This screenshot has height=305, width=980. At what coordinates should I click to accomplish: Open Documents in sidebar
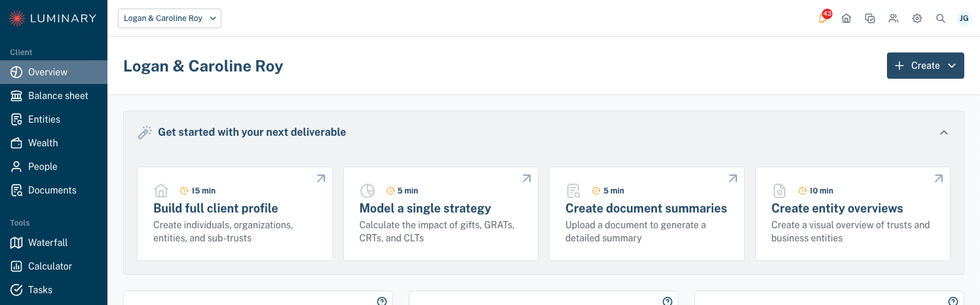coord(54,190)
